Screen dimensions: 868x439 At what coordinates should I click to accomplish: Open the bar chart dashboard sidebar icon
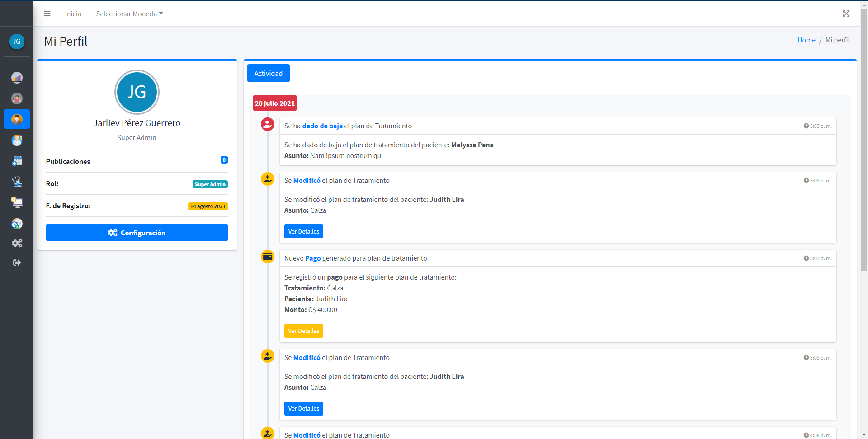click(x=17, y=78)
